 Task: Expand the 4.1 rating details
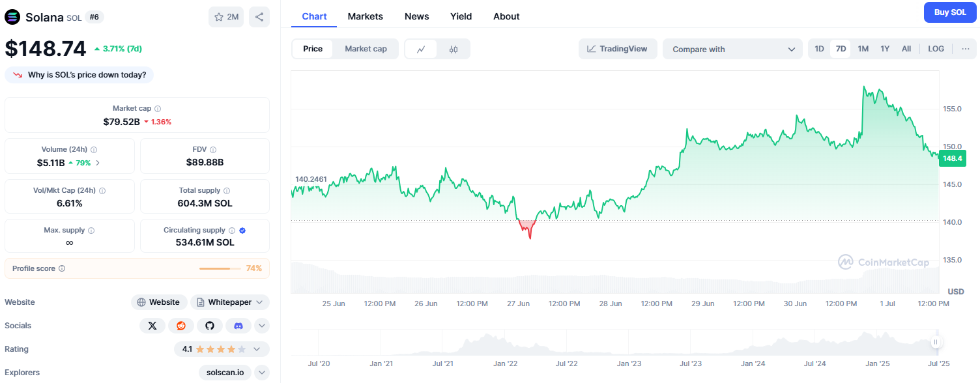click(x=222, y=349)
